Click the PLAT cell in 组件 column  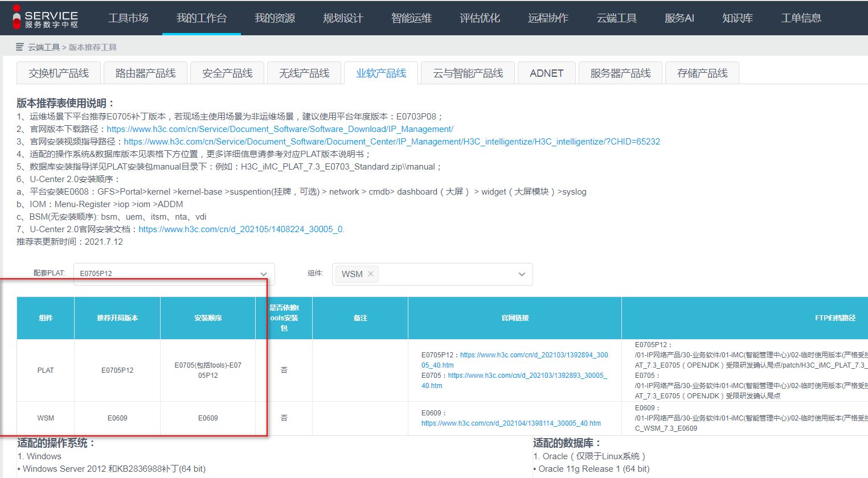click(46, 370)
